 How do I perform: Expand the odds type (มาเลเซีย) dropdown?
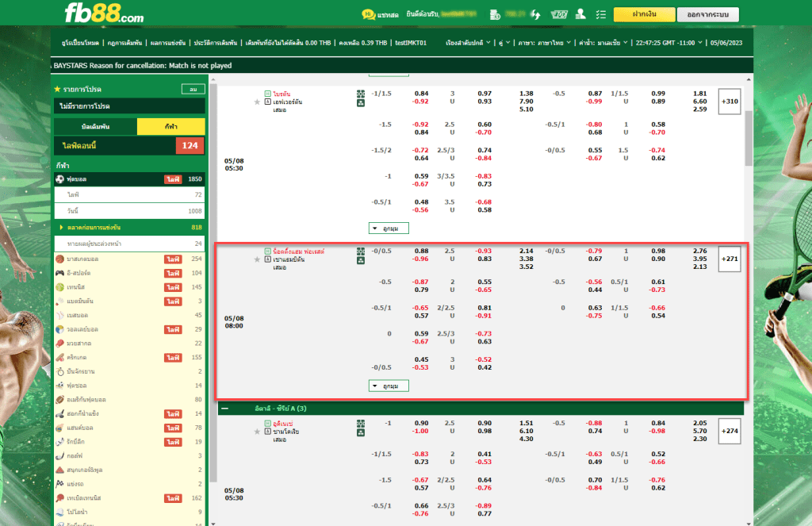click(x=603, y=43)
